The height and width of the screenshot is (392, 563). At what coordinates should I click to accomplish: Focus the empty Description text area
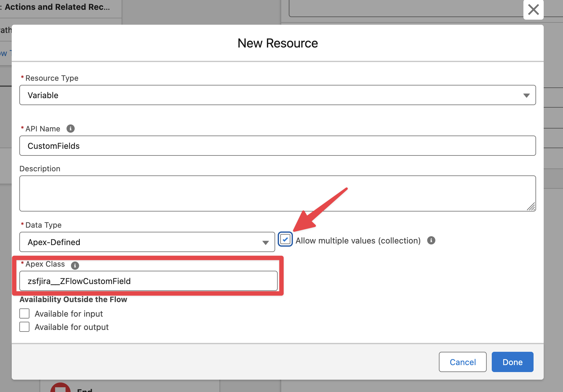click(277, 193)
